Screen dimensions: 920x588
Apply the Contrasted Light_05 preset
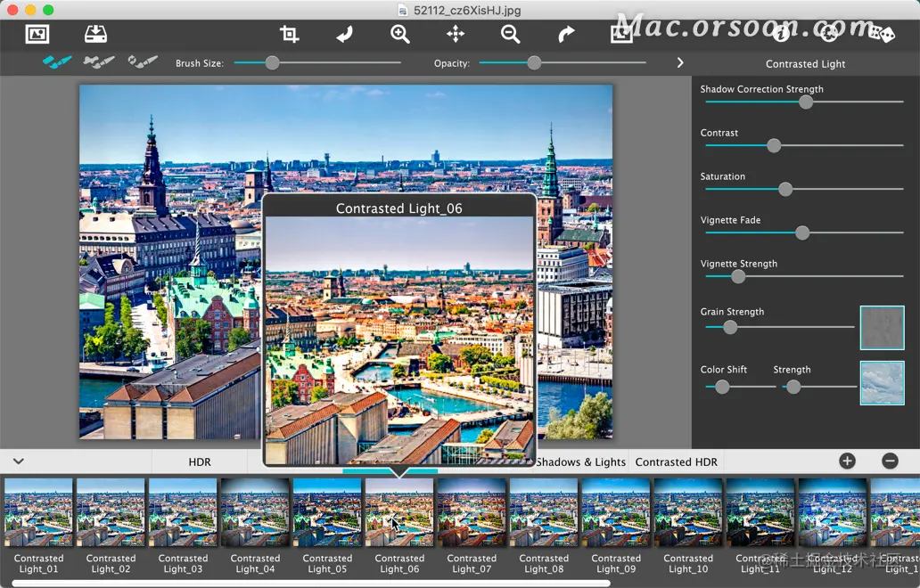click(327, 512)
